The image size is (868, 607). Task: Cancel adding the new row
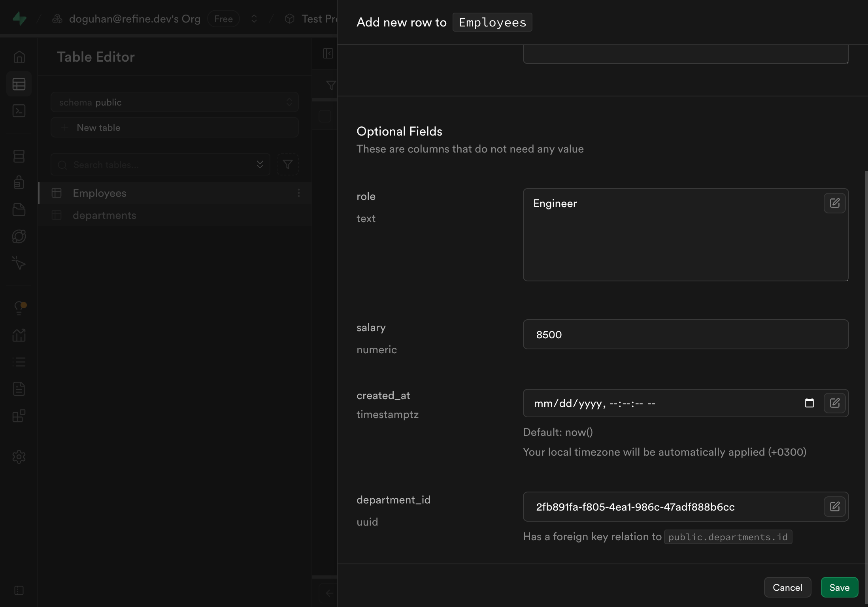[x=787, y=587]
